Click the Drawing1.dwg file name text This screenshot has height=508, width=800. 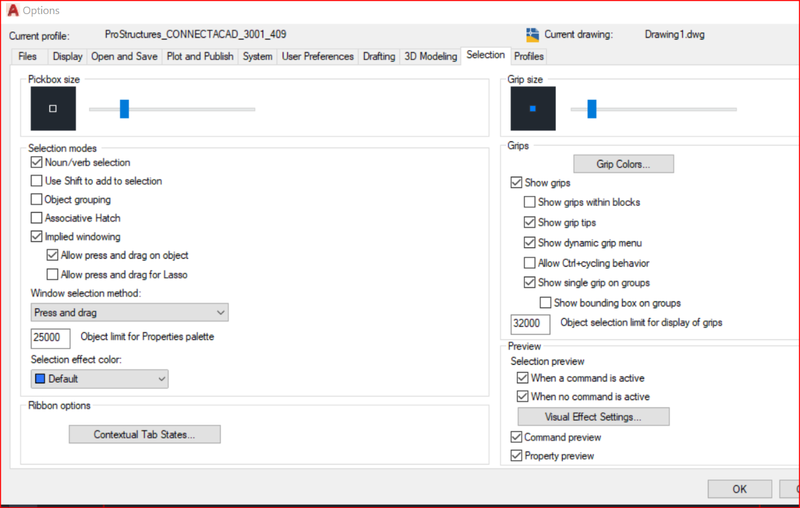point(674,34)
